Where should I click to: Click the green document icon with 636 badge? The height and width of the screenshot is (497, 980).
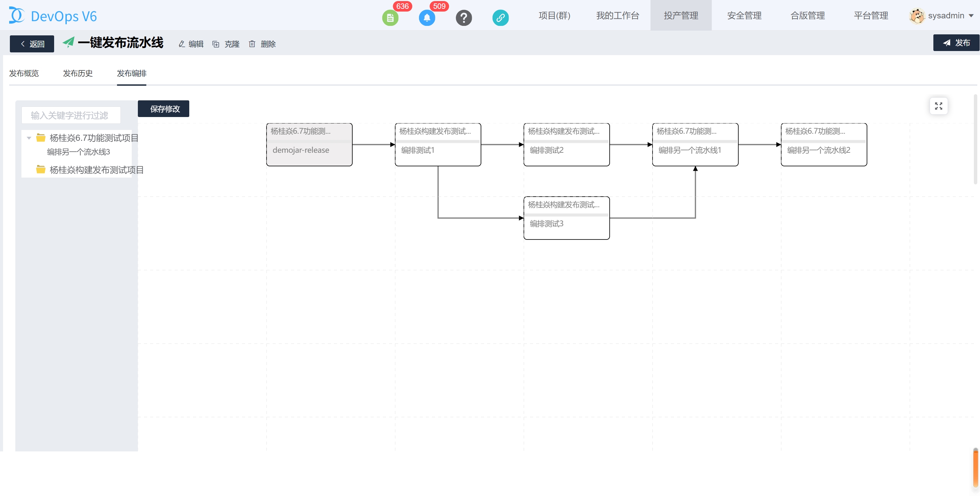390,18
